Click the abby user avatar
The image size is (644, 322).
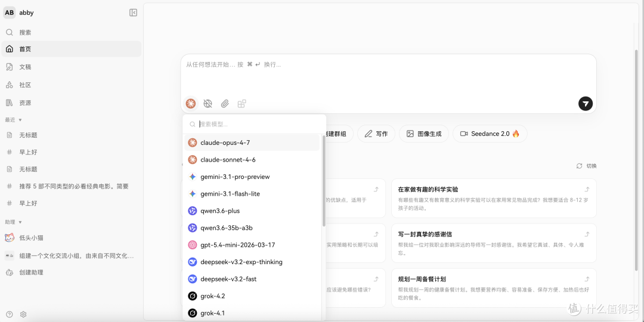pos(10,13)
